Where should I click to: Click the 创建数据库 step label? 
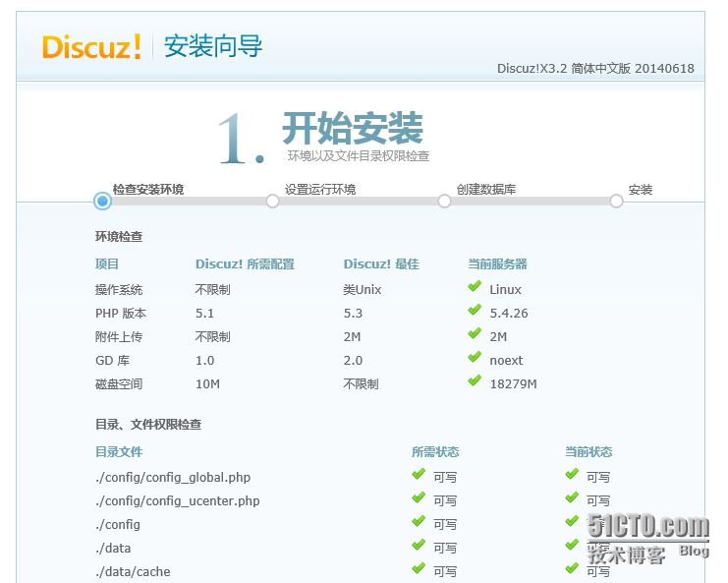pos(486,189)
